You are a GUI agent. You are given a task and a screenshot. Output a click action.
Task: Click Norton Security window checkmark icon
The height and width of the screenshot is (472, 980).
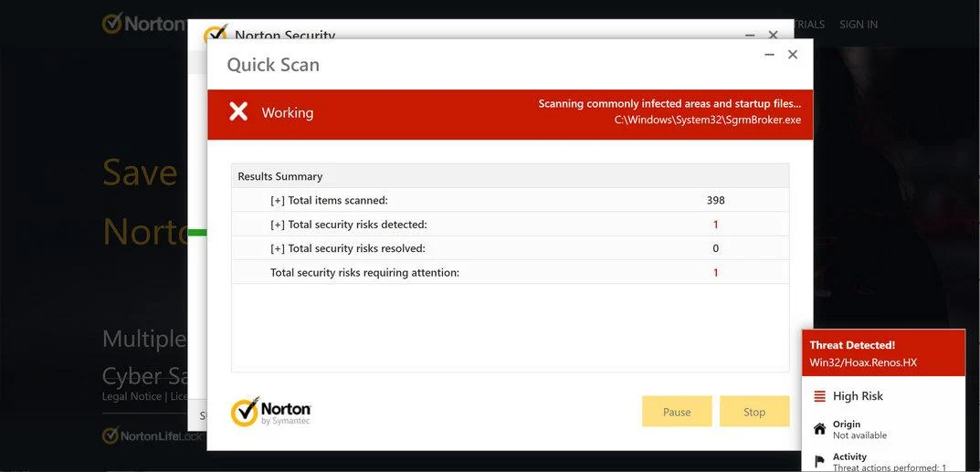pyautogui.click(x=215, y=33)
